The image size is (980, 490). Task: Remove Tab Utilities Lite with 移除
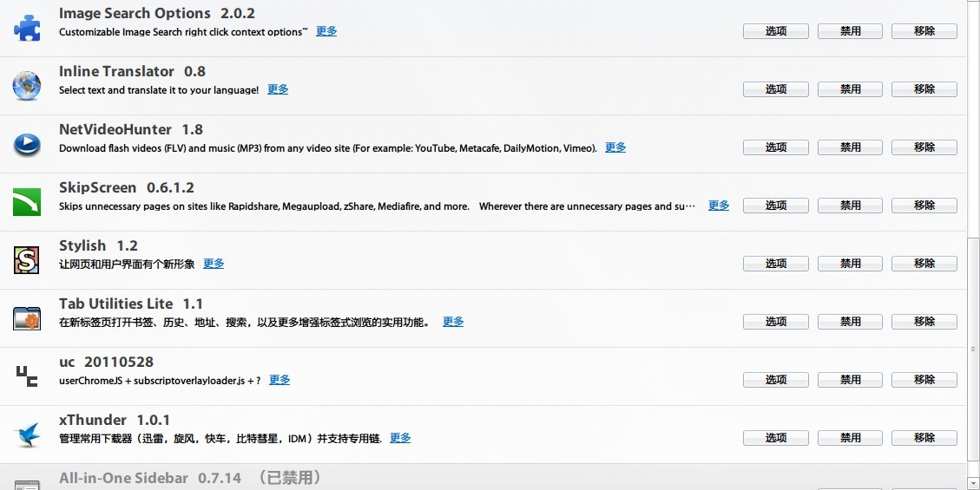coord(924,322)
